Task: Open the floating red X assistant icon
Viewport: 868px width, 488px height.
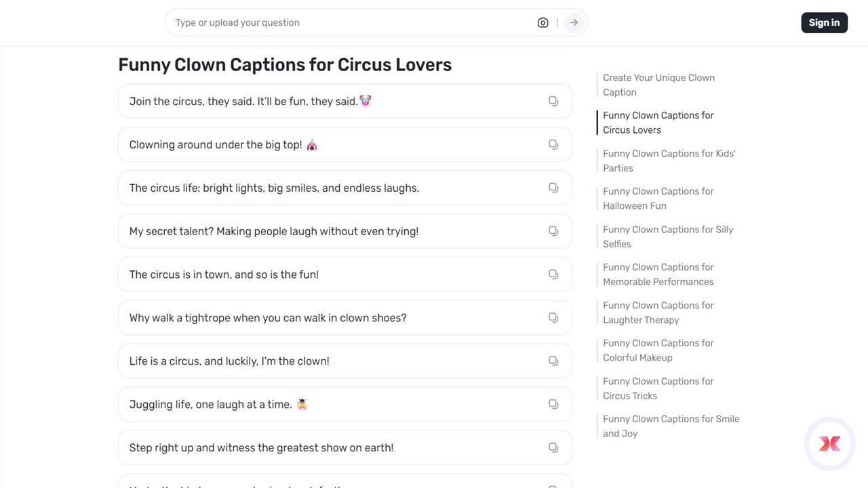Action: pos(829,444)
